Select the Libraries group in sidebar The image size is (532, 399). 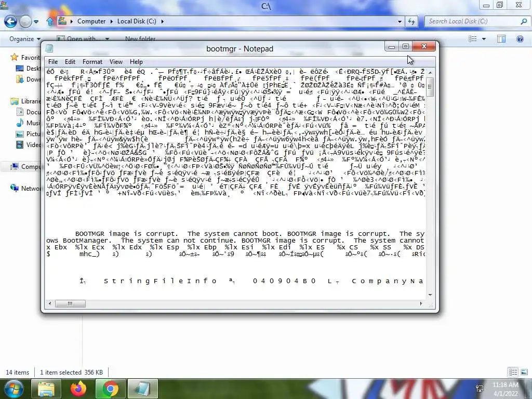[x=25, y=101]
